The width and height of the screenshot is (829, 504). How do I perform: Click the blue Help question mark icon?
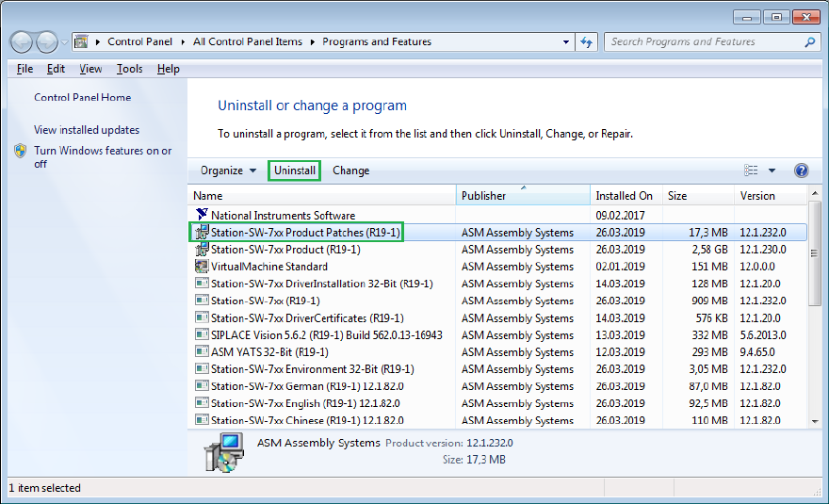(x=801, y=171)
